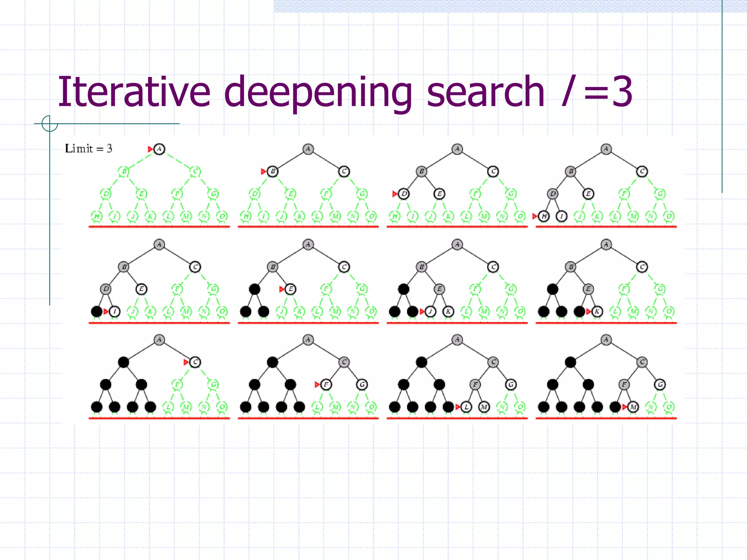747x560 pixels.
Task: Click node K marked by red arrow
Action: (597, 311)
